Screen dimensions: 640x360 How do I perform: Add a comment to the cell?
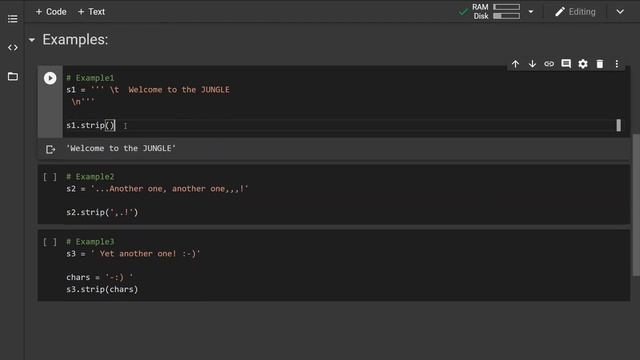pos(566,64)
